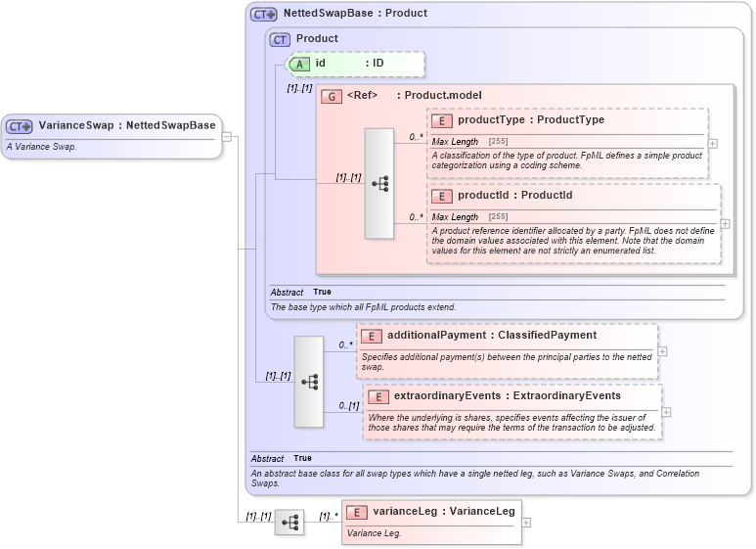The width and height of the screenshot is (756, 549).
Task: Click the E icon of productId element
Action: [442, 197]
